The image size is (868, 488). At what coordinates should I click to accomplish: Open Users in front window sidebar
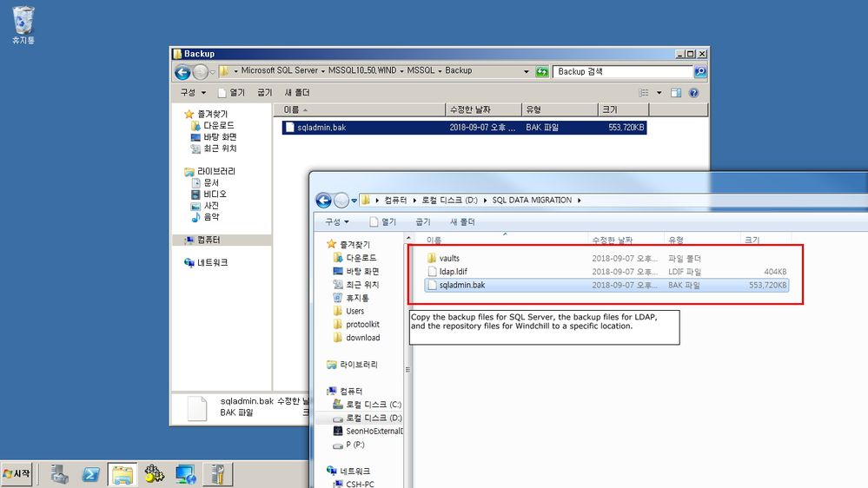[348, 311]
